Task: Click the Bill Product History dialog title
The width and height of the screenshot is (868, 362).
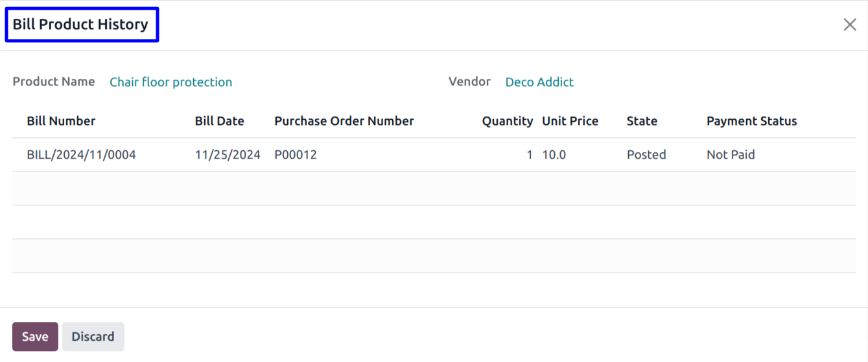Action: tap(80, 25)
